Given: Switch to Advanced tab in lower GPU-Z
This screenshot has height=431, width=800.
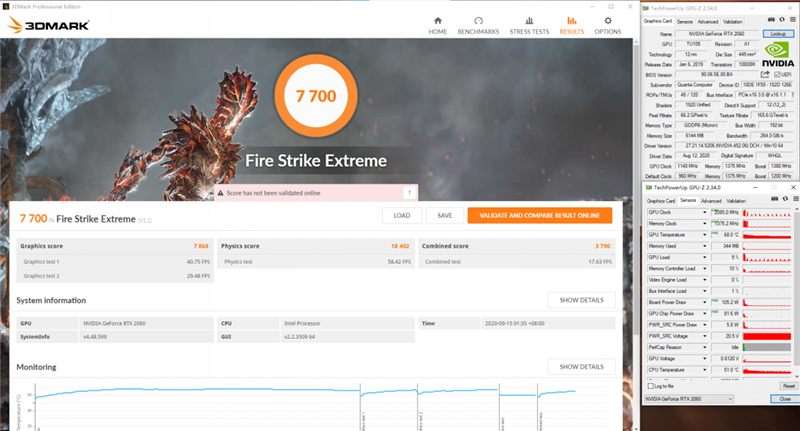Looking at the screenshot, I should tap(711, 201).
